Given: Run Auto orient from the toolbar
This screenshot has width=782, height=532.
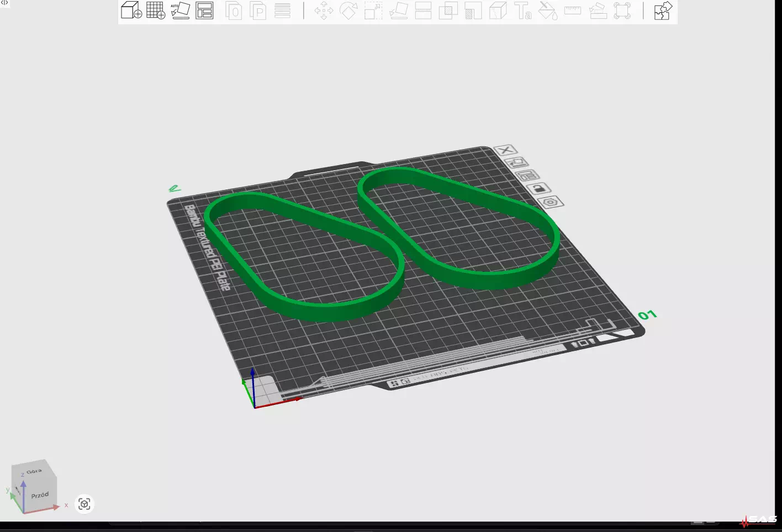Looking at the screenshot, I should 180,10.
